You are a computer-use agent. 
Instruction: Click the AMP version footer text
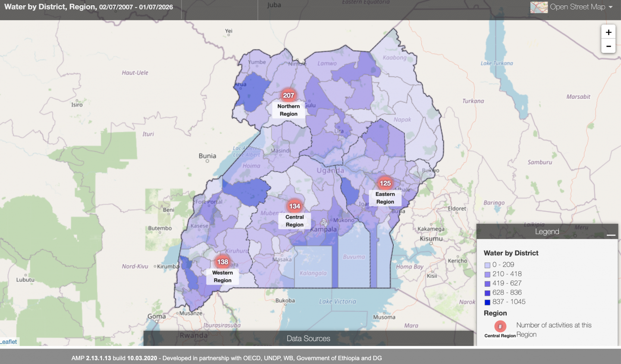226,358
